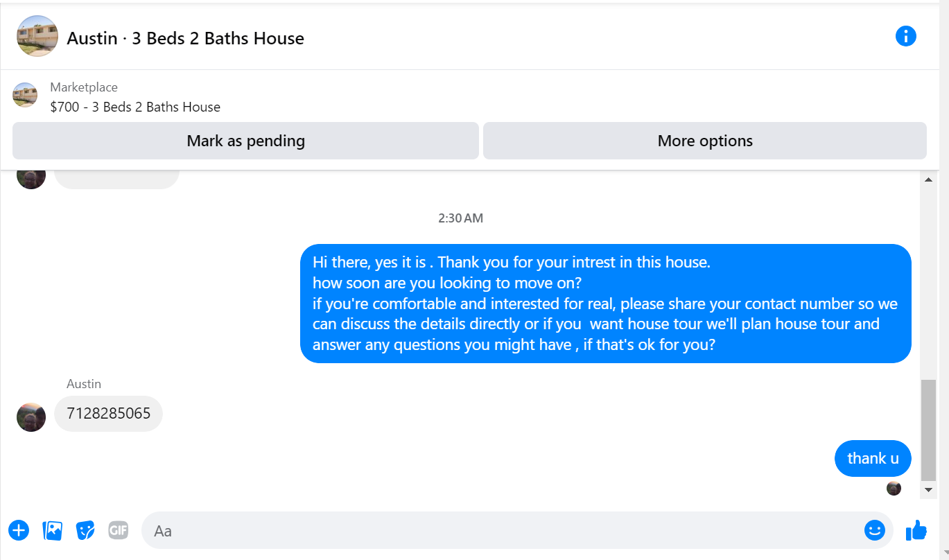The height and width of the screenshot is (560, 949).
Task: Attach a photo with image icon
Action: click(53, 531)
